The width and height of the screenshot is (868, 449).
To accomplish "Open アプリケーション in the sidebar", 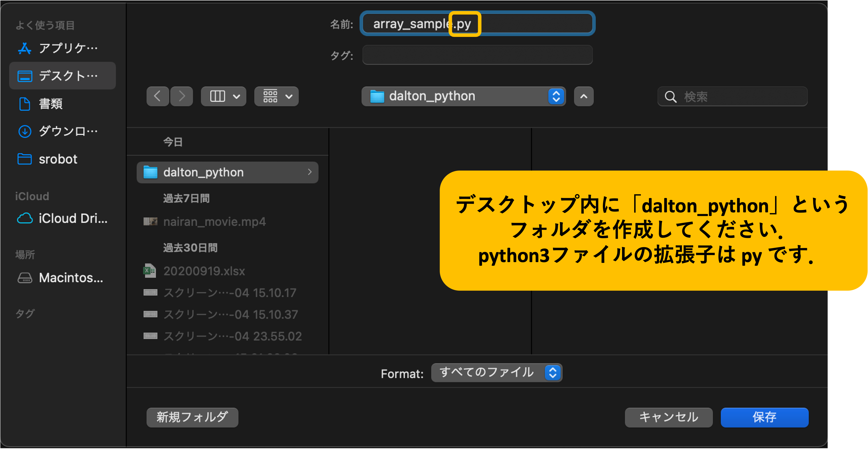I will tap(62, 48).
